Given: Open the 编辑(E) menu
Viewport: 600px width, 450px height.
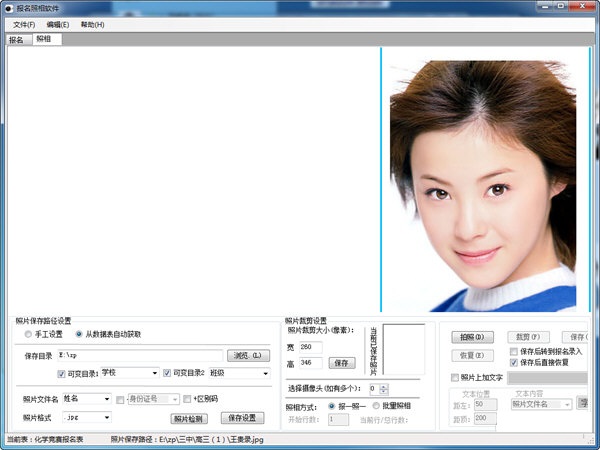Looking at the screenshot, I should tap(58, 24).
